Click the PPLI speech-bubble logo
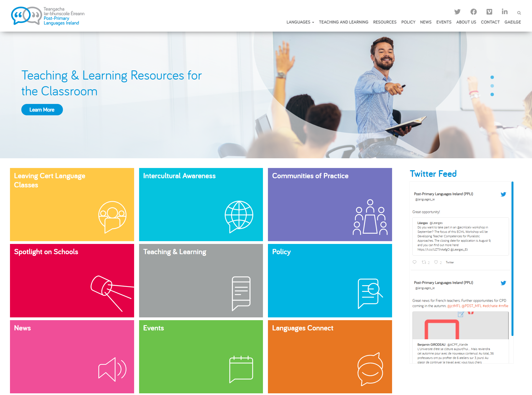532x395 pixels. 27,15
